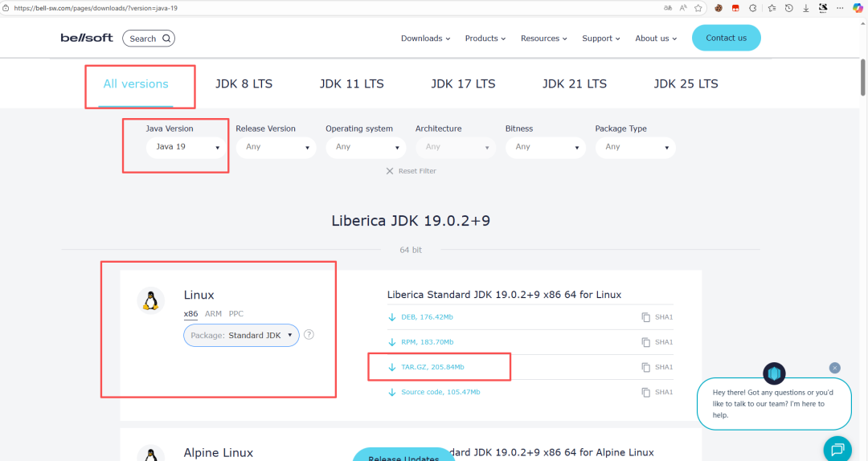
Task: Expand the Products navigation menu
Action: coord(485,39)
